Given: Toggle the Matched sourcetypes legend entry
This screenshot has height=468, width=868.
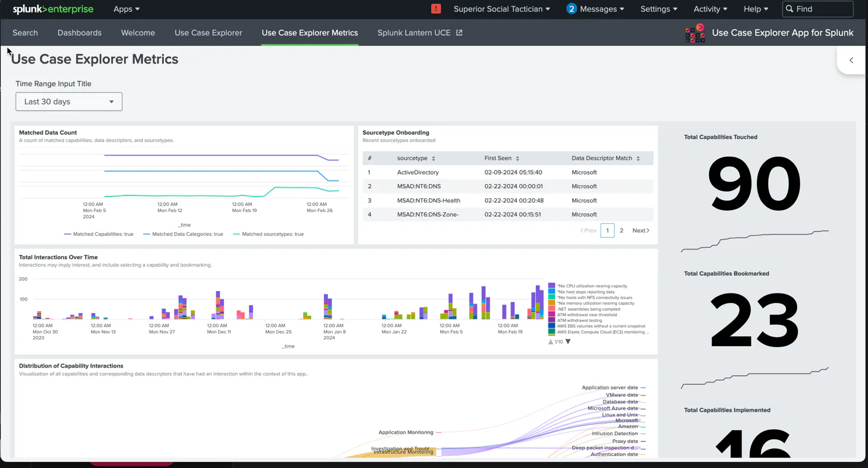Looking at the screenshot, I should (270, 234).
